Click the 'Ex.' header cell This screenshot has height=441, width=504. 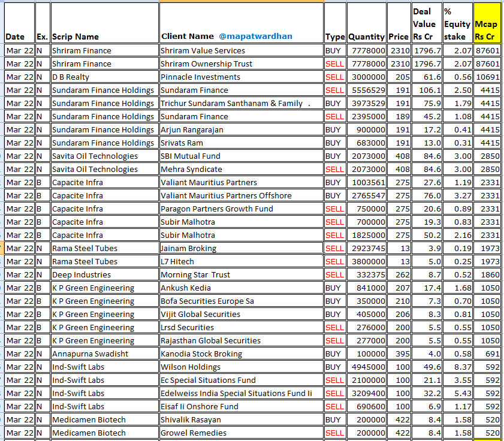tap(43, 23)
